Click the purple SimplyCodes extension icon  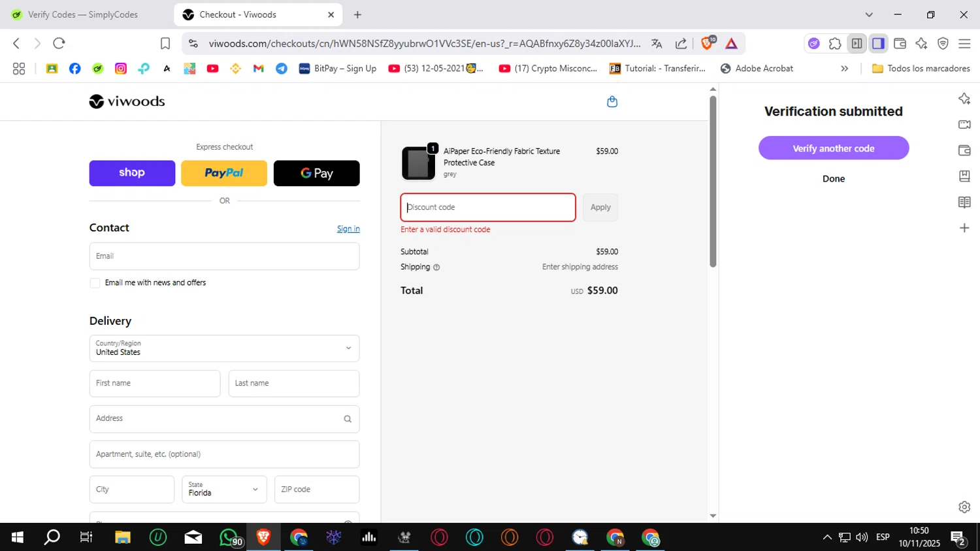pos(813,44)
